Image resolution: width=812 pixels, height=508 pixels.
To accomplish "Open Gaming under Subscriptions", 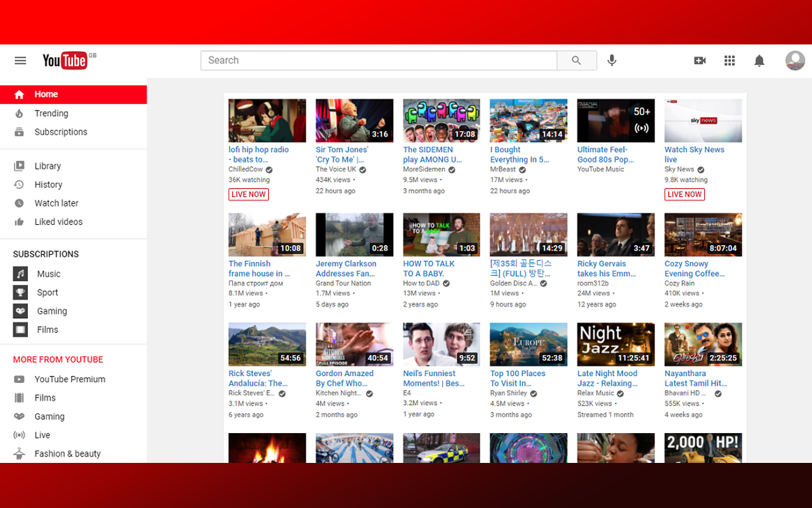I will [51, 311].
